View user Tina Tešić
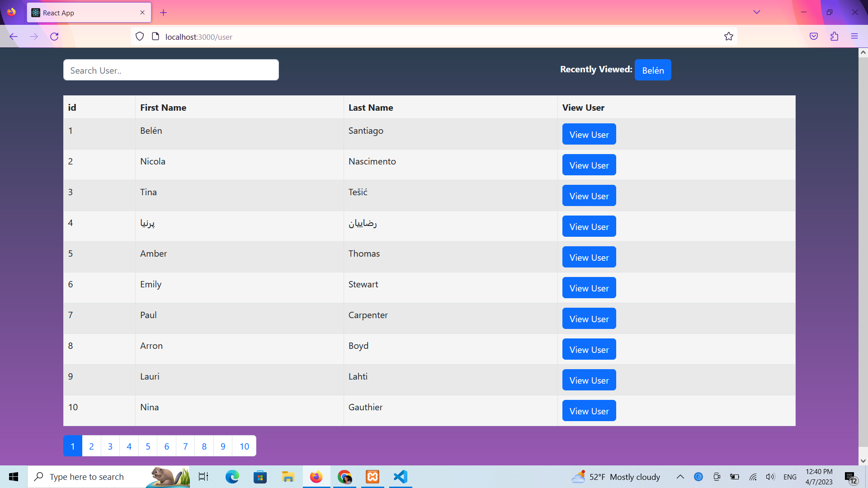This screenshot has height=488, width=868. pyautogui.click(x=589, y=196)
